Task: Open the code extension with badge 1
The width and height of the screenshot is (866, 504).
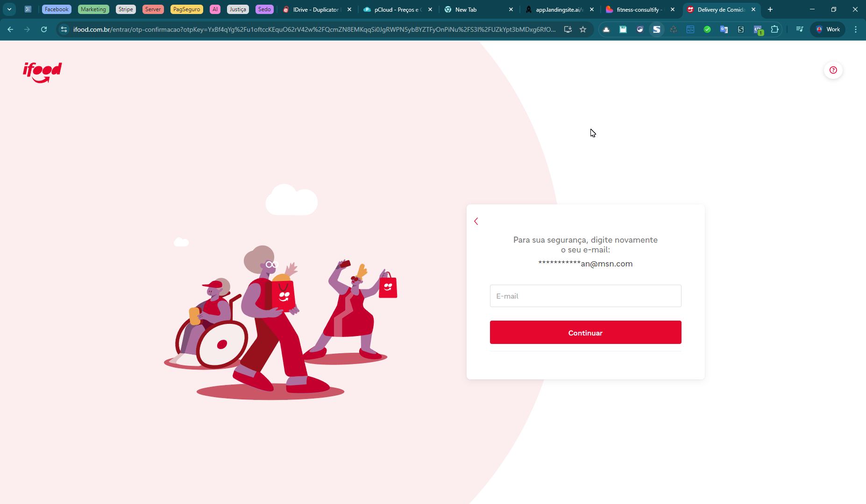Action: click(758, 30)
